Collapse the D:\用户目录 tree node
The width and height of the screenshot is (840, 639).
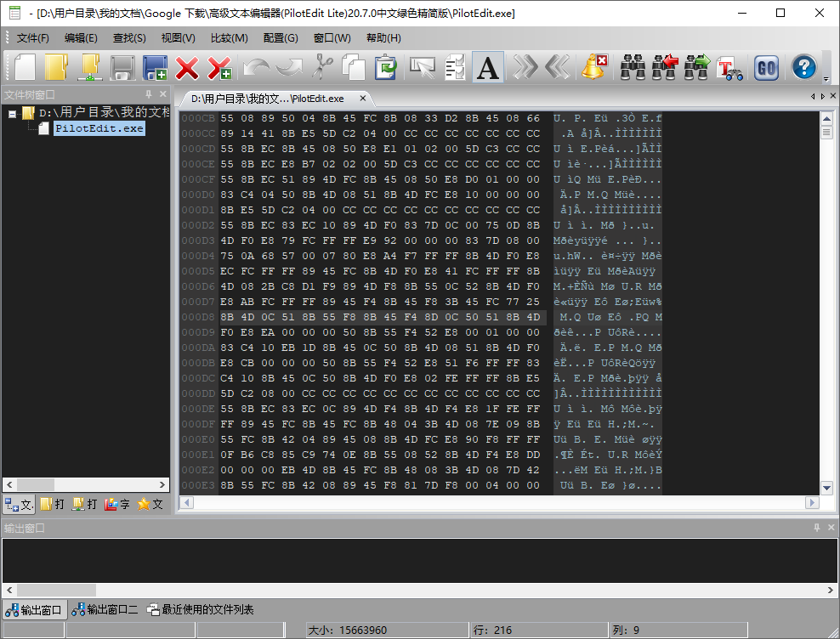[x=13, y=113]
